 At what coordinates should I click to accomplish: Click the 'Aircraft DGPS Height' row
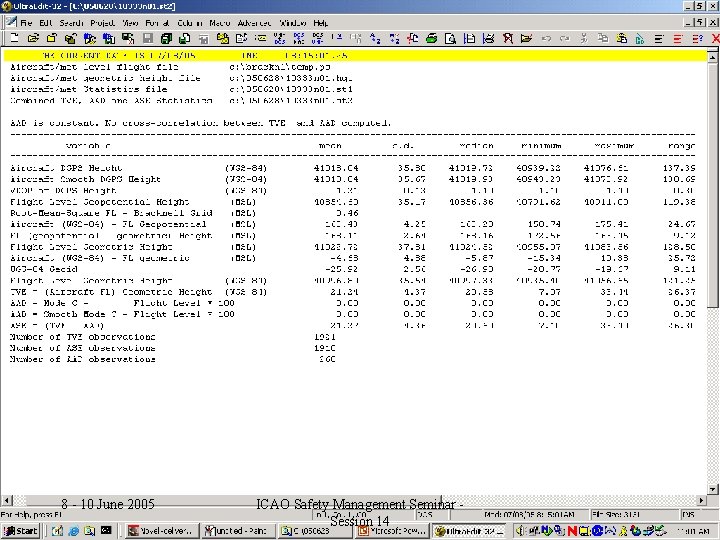352,168
